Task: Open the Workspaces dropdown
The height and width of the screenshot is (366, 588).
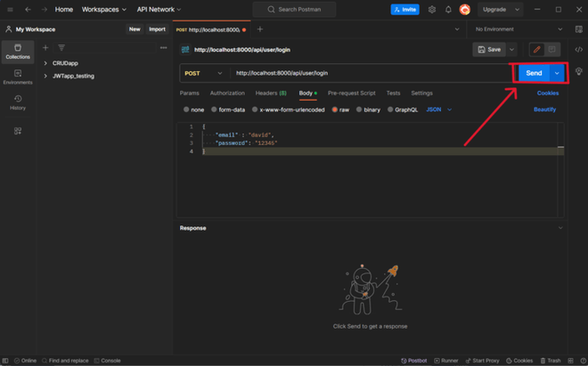Action: (104, 10)
